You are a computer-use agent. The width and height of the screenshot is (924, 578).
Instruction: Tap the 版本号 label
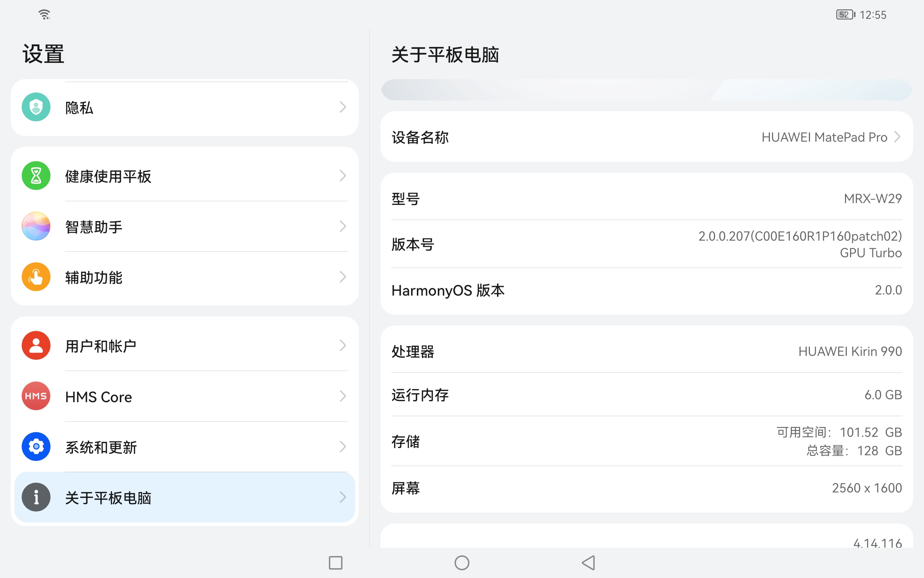pos(413,244)
